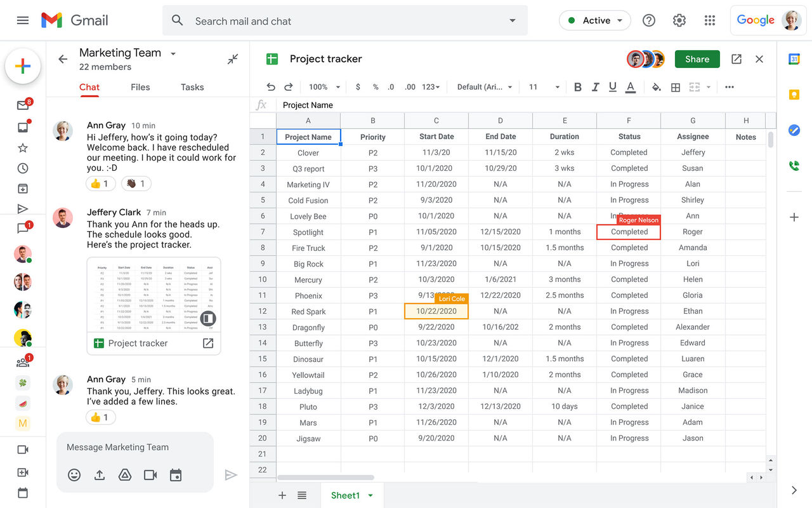Viewport: 812px width, 508px height.
Task: Switch to the Chat tab
Action: [89, 88]
